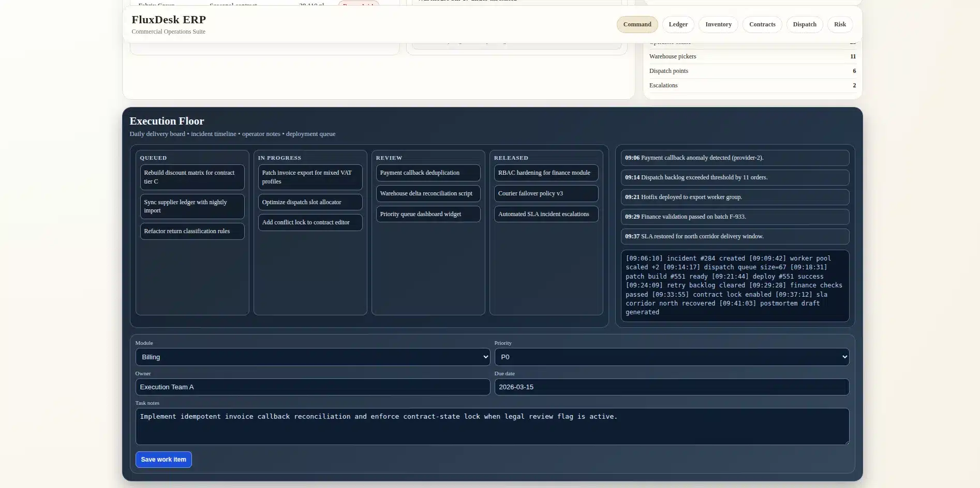Screen dimensions: 980x488
Task: Click the 09:21 hotfix deployed entry
Action: click(735, 197)
